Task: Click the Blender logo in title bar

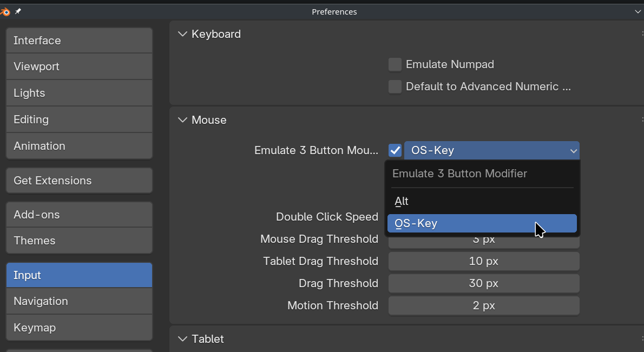Action: pyautogui.click(x=5, y=11)
